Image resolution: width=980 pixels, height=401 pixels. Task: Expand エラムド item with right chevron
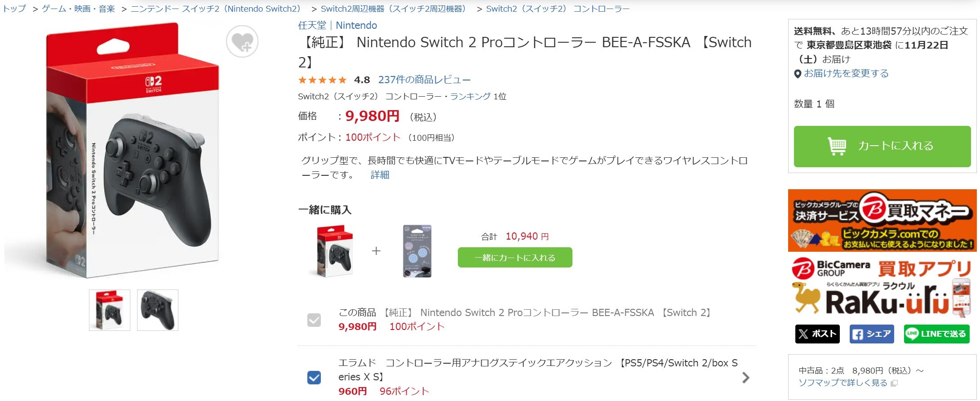click(x=745, y=378)
